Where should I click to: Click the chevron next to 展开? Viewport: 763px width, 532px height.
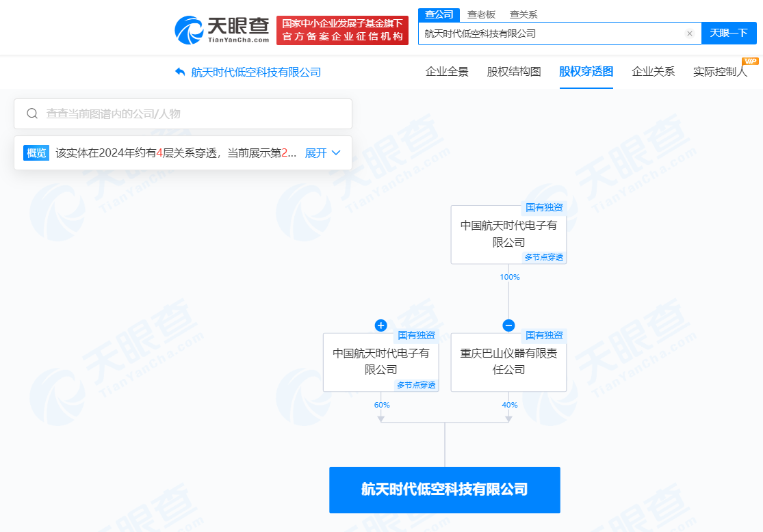(x=336, y=152)
